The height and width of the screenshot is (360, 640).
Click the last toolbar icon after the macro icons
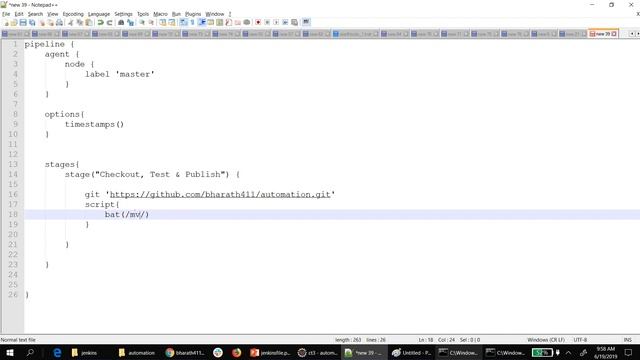[306, 22]
